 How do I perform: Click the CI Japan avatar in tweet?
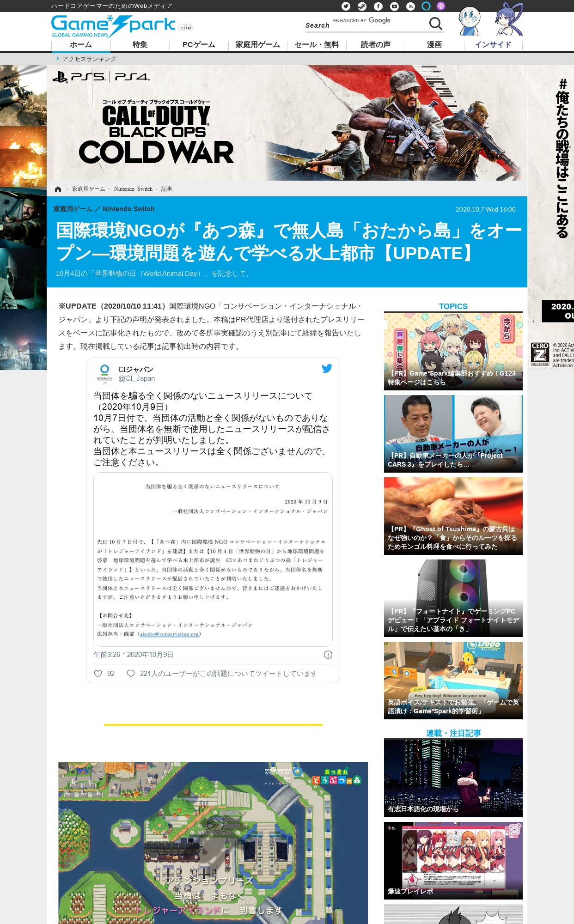click(104, 374)
